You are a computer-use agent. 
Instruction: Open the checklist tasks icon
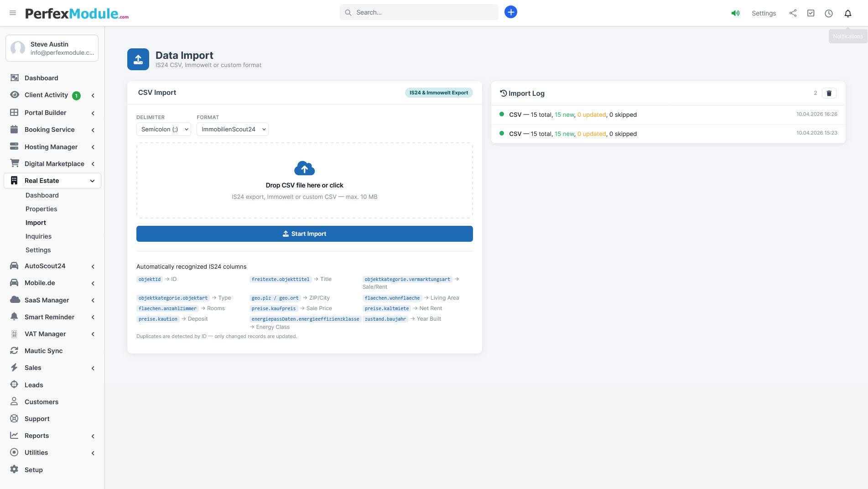[x=811, y=13]
